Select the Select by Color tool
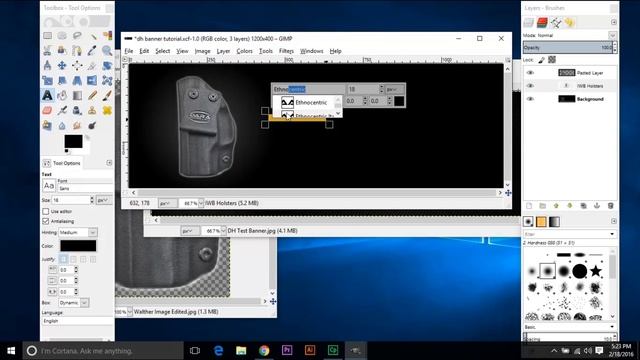The width and height of the screenshot is (640, 360). coord(107,36)
